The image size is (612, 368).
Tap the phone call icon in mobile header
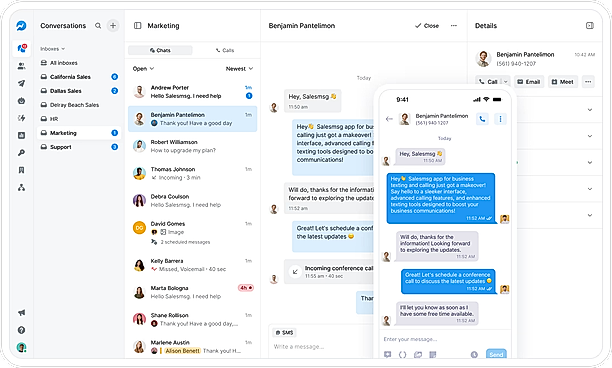point(482,119)
